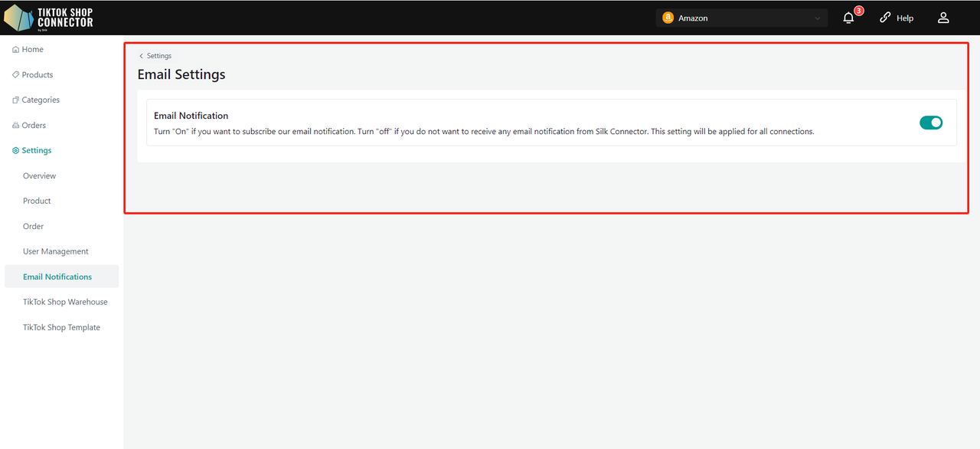Open the Overview settings page
This screenshot has height=449, width=980.
tap(39, 176)
